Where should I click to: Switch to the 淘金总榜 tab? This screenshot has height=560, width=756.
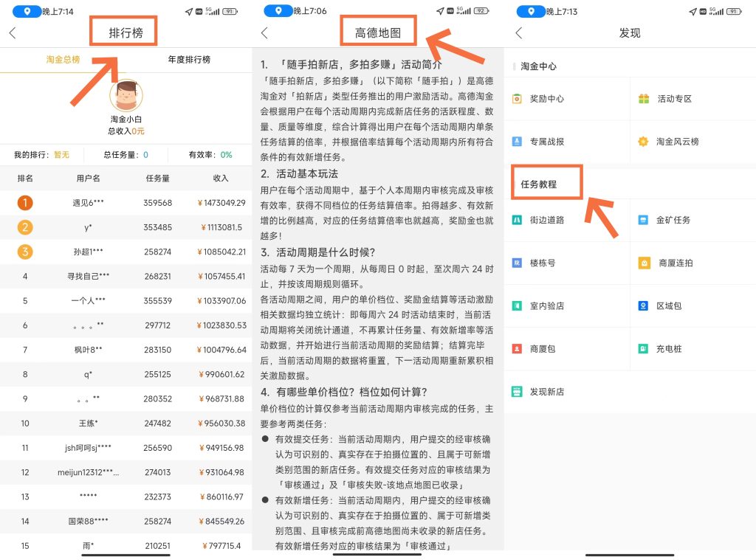(63, 59)
